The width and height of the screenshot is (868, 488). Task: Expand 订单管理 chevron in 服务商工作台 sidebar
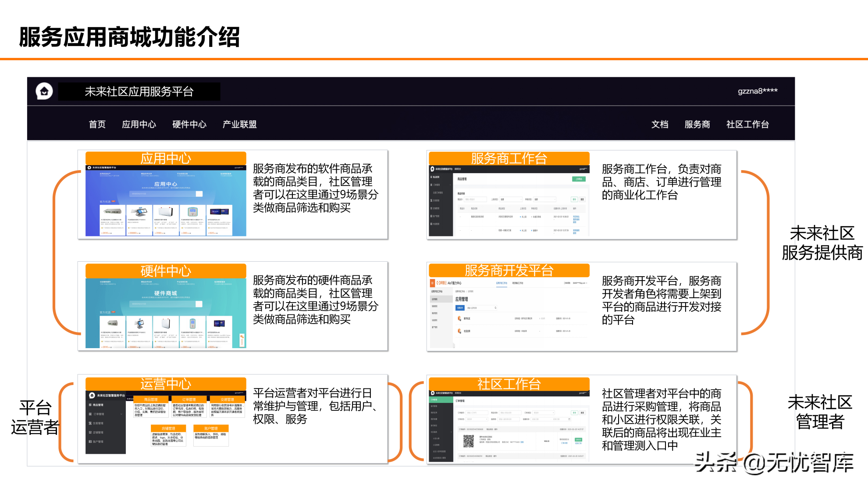pyautogui.click(x=450, y=185)
